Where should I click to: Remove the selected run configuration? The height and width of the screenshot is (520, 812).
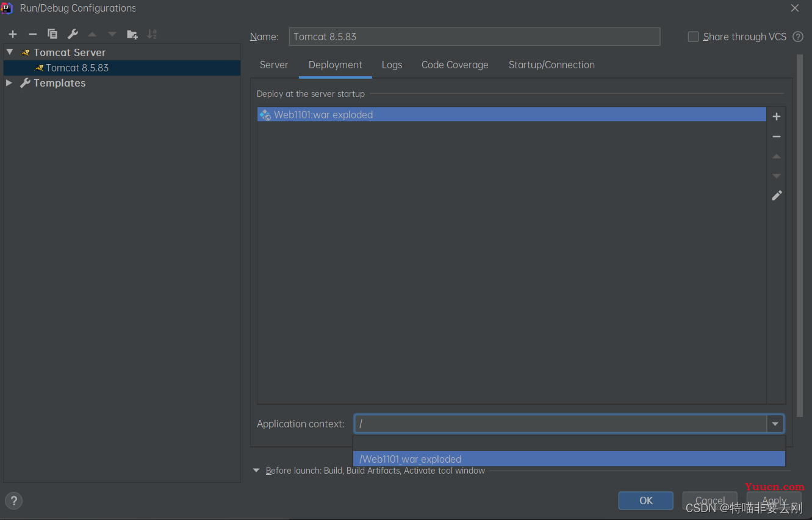click(33, 34)
